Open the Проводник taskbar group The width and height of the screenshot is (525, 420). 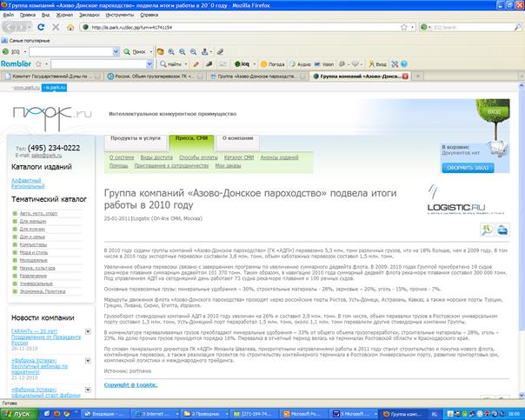pyautogui.click(x=204, y=414)
